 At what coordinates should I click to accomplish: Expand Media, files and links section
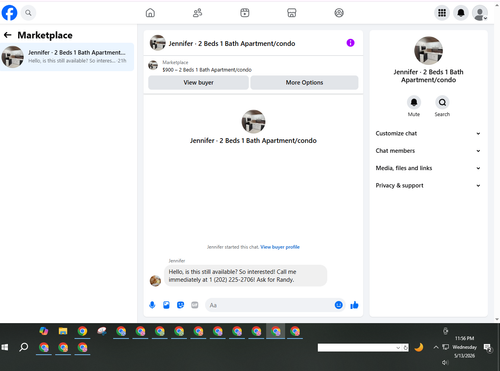(428, 168)
